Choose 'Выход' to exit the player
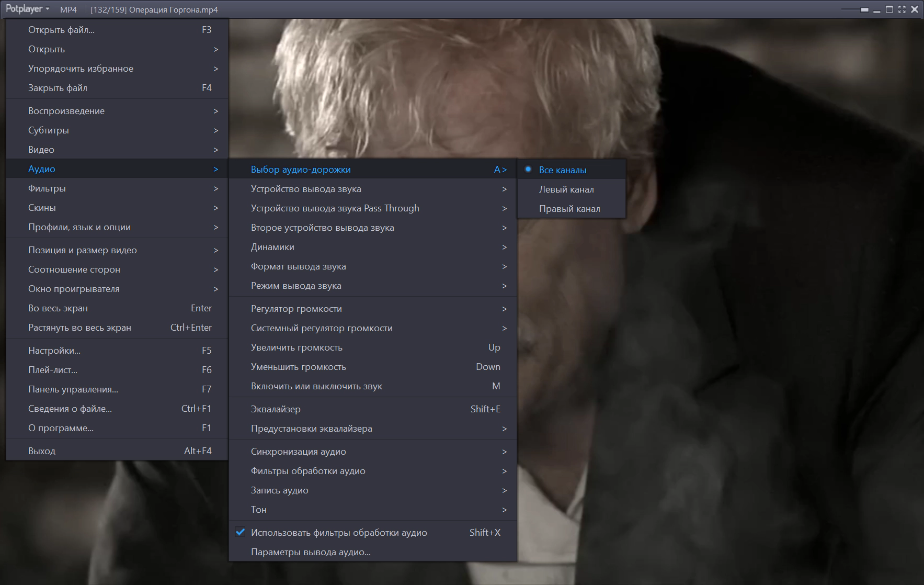Image resolution: width=924 pixels, height=585 pixels. pos(117,451)
